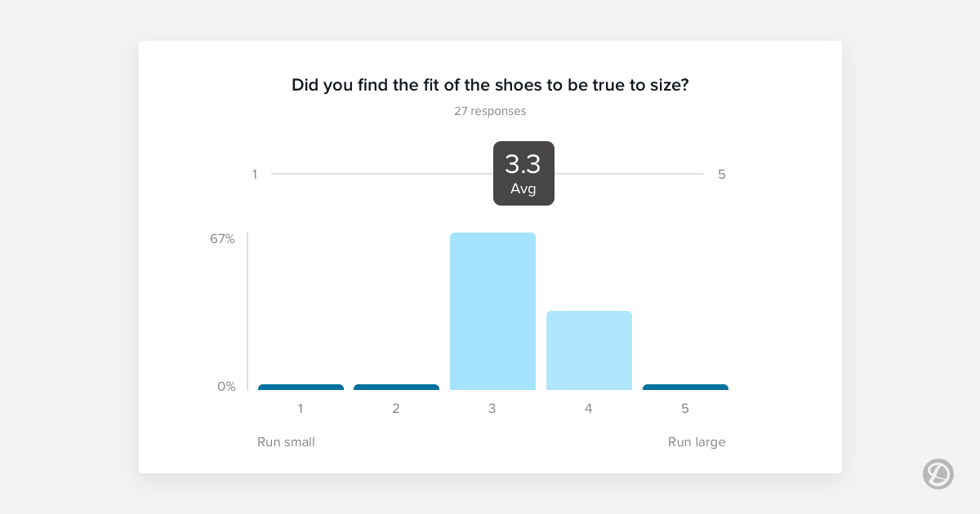Click the 67% y-axis label
This screenshot has width=980, height=514.
222,239
